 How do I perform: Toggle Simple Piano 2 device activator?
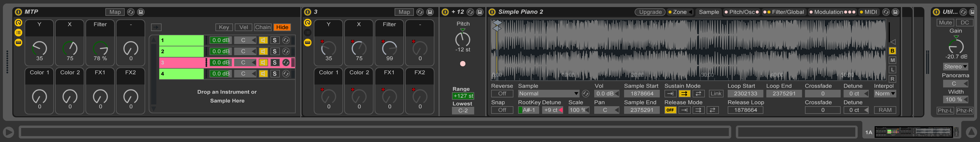pos(492,12)
